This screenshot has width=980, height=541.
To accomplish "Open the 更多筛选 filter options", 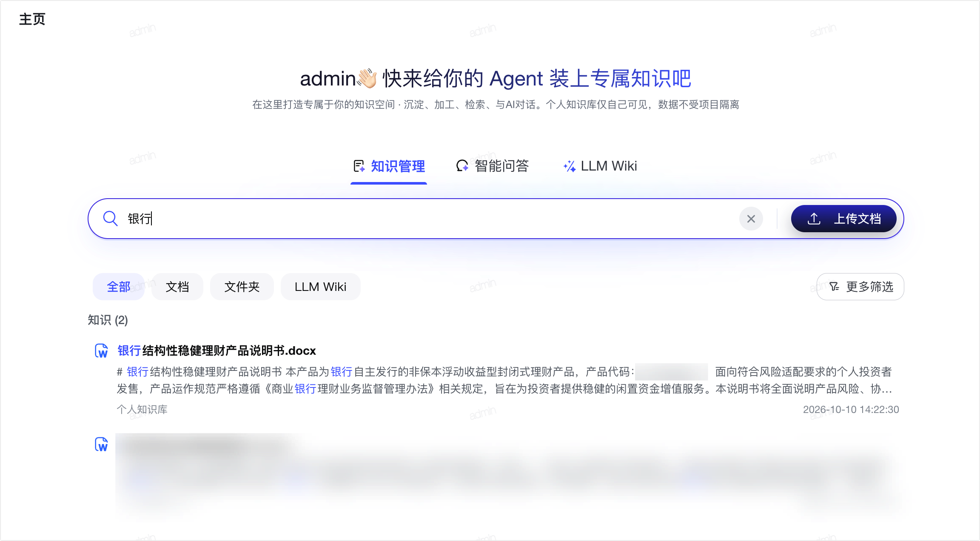I will (860, 287).
